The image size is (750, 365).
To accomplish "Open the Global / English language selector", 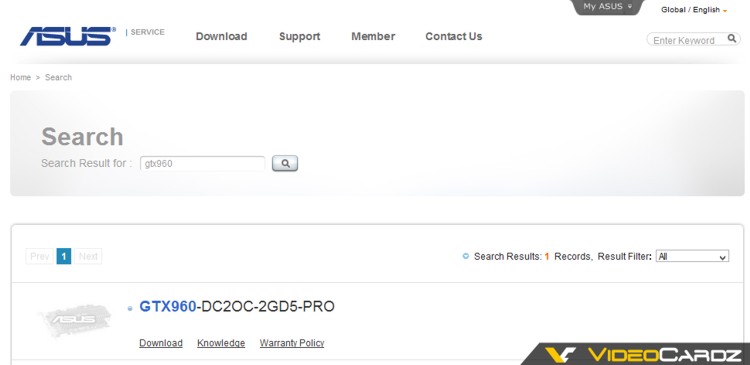I will click(694, 10).
